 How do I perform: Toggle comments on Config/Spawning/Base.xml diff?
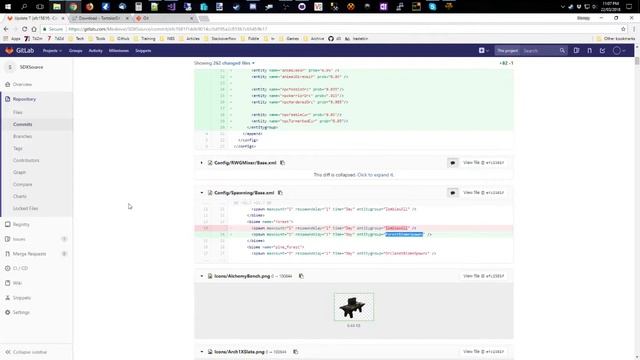tap(453, 193)
